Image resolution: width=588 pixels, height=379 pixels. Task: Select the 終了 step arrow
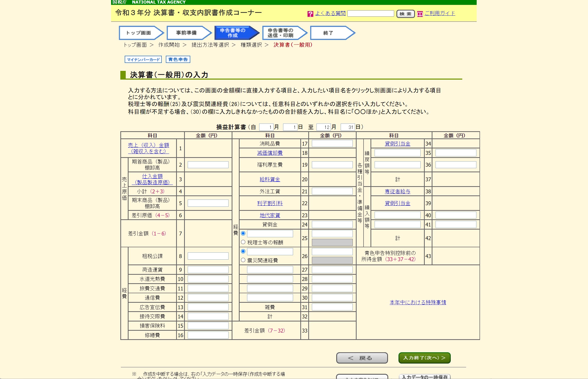(333, 33)
